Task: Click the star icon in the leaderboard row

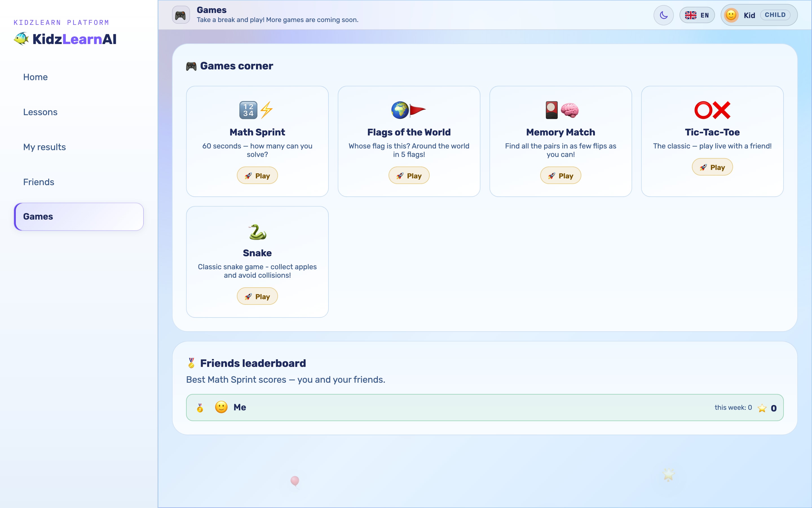Action: [x=762, y=408]
